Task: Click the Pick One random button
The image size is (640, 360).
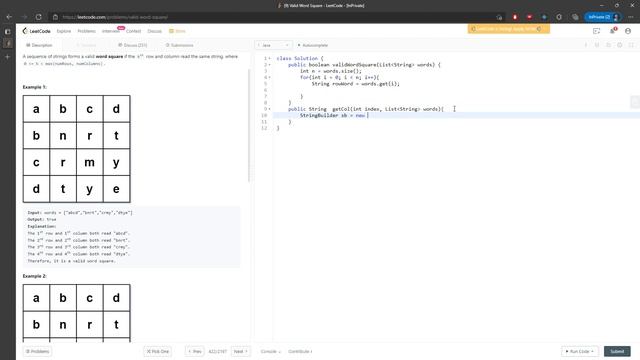Action: pyautogui.click(x=158, y=351)
